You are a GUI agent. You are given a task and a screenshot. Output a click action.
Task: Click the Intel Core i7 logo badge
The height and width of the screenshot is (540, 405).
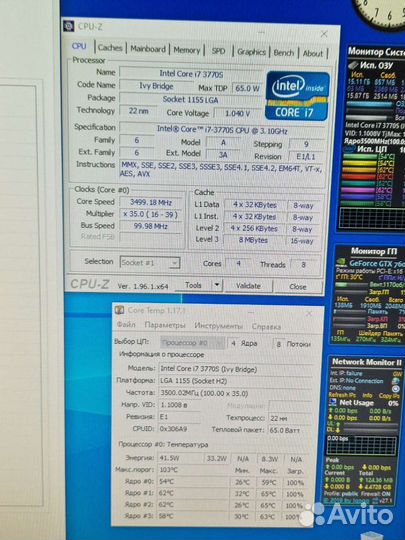click(298, 96)
